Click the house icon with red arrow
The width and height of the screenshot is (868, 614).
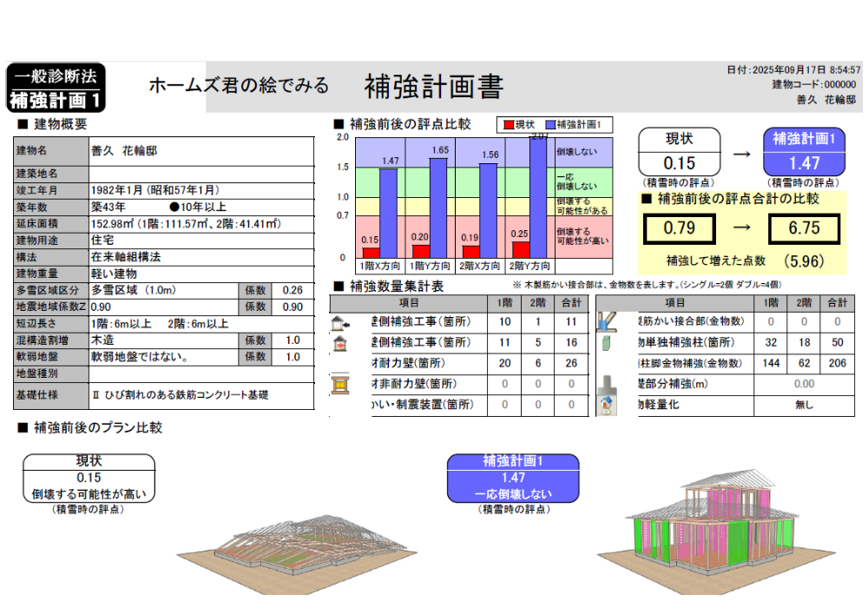coord(339,344)
